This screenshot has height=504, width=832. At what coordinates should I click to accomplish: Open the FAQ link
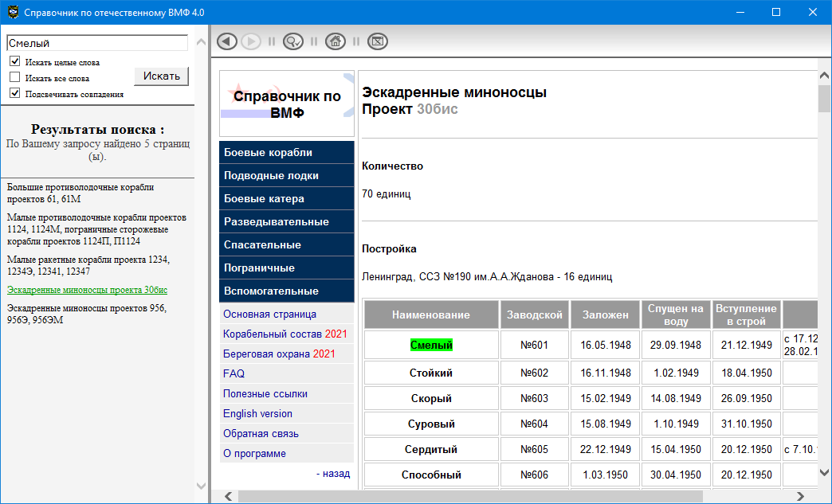[x=234, y=373]
